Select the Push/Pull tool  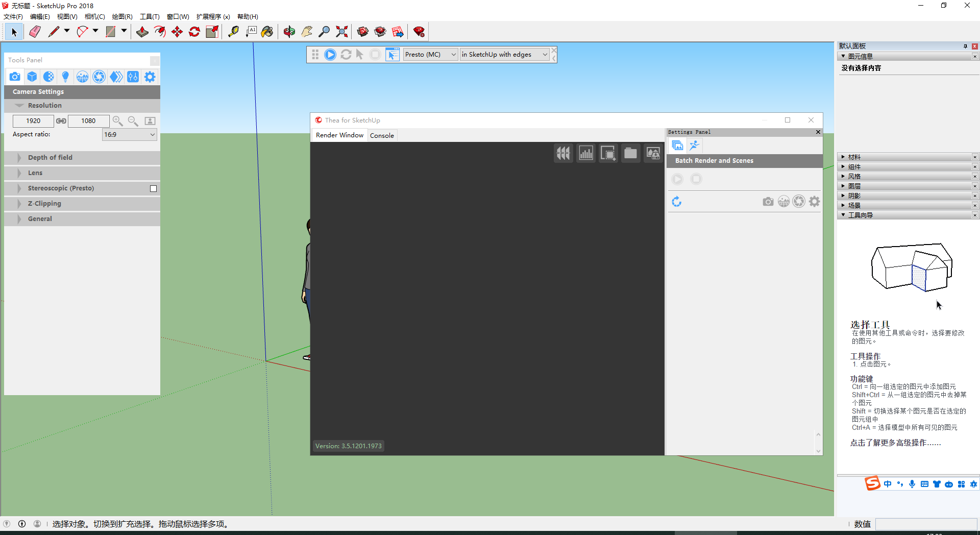pyautogui.click(x=142, y=32)
